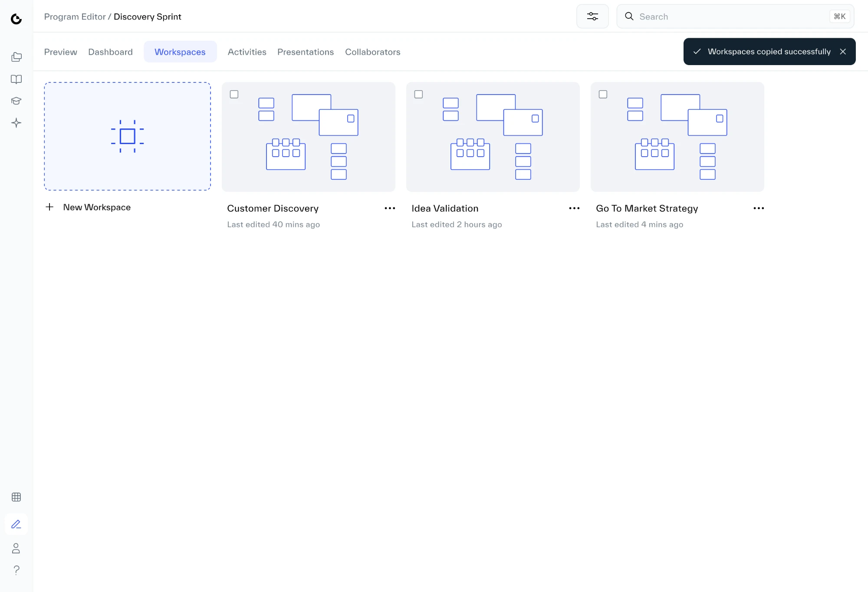868x592 pixels.
Task: Open the user profile icon in the sidebar
Action: pos(16,548)
